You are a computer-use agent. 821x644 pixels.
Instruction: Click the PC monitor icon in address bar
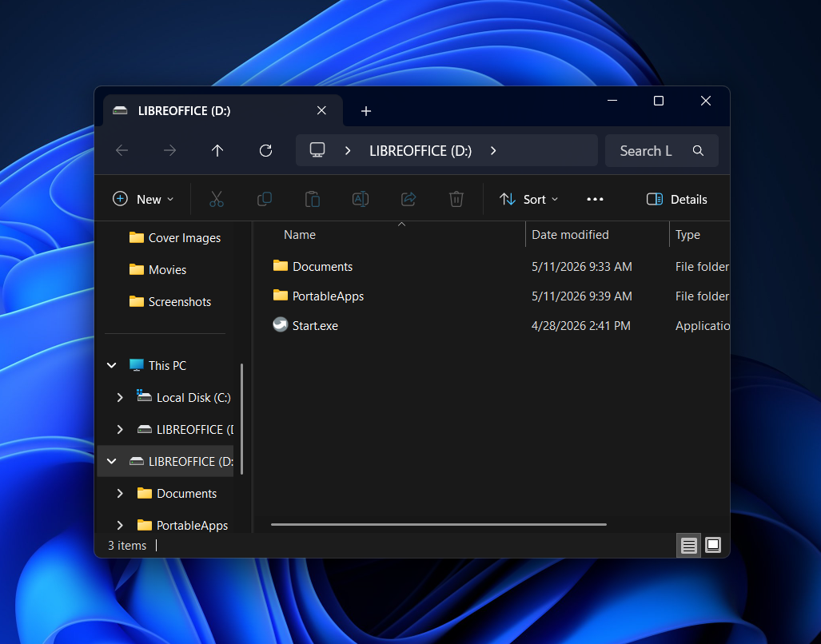click(317, 150)
